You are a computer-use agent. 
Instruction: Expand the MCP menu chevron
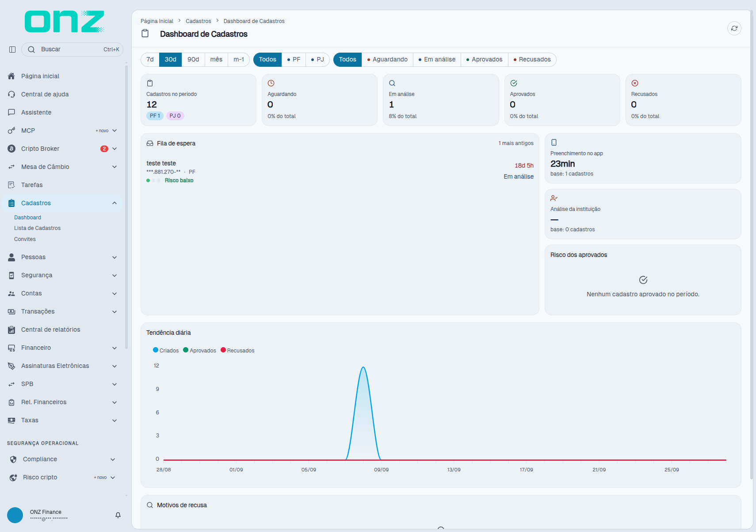(115, 130)
